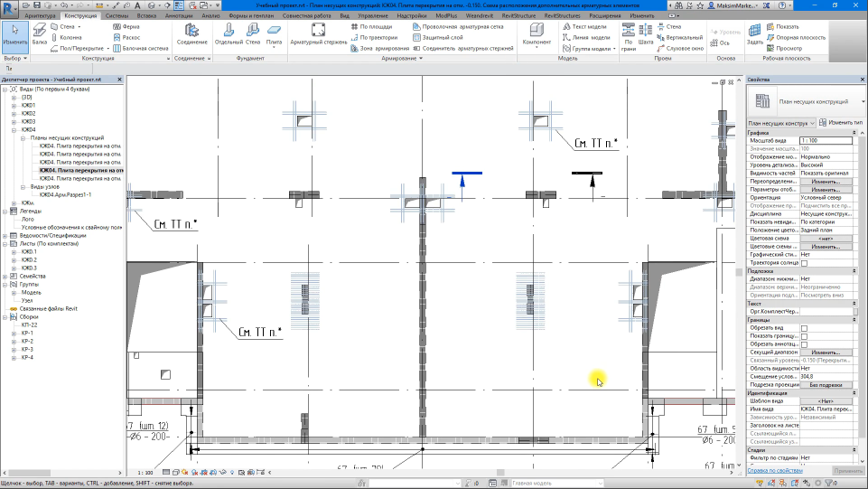The width and height of the screenshot is (868, 489).
Task: Enable the Обрезать вид checkbox
Action: pos(805,328)
